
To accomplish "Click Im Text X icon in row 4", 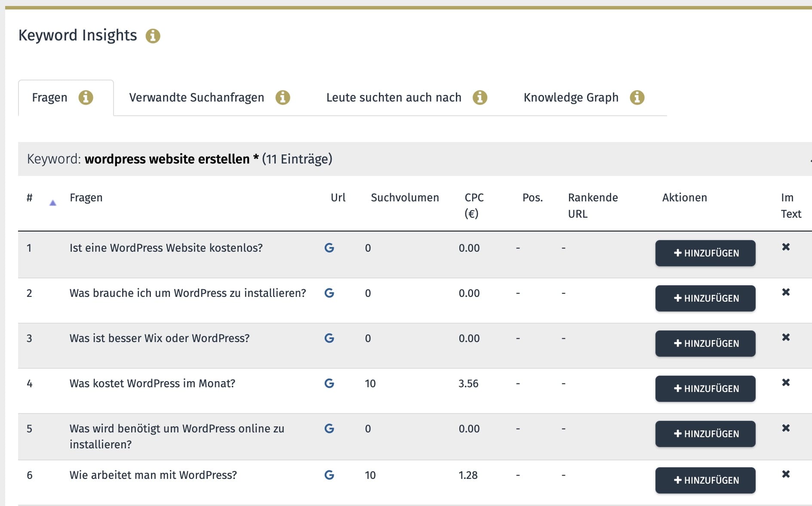I will (x=786, y=383).
